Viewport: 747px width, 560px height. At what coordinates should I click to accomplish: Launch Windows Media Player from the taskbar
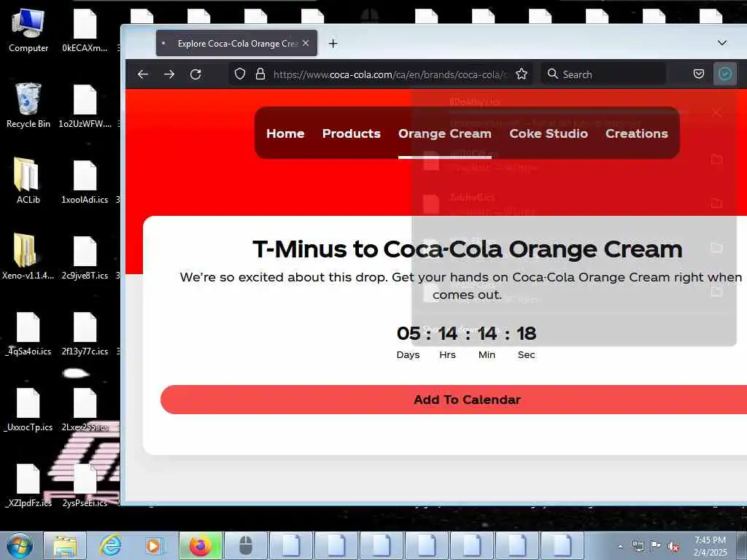point(155,545)
